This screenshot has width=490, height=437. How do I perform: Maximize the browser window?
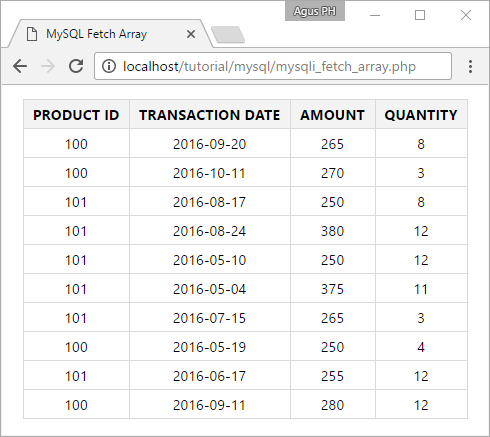[x=420, y=15]
